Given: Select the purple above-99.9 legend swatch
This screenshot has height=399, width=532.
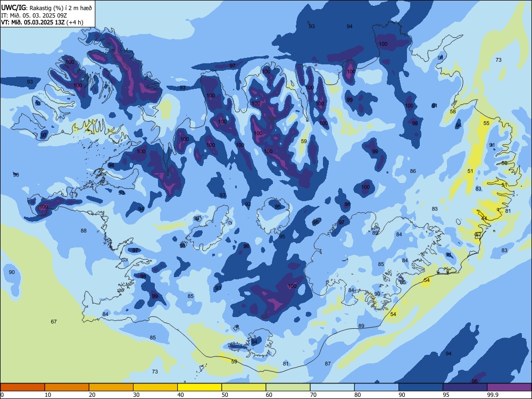Looking at the screenshot, I should click(509, 387).
